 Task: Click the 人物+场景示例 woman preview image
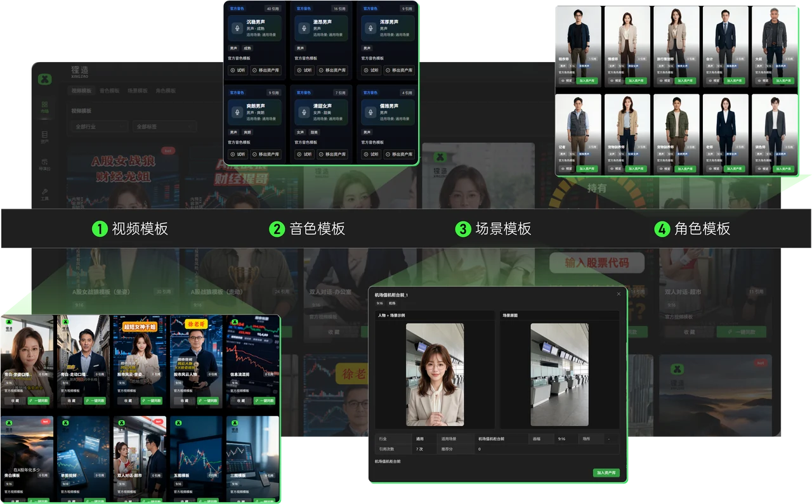coord(435,375)
